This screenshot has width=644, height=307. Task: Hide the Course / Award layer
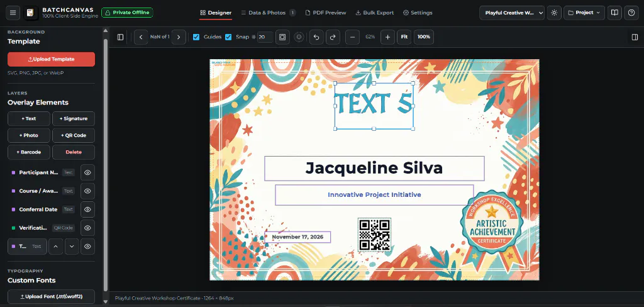[87, 191]
